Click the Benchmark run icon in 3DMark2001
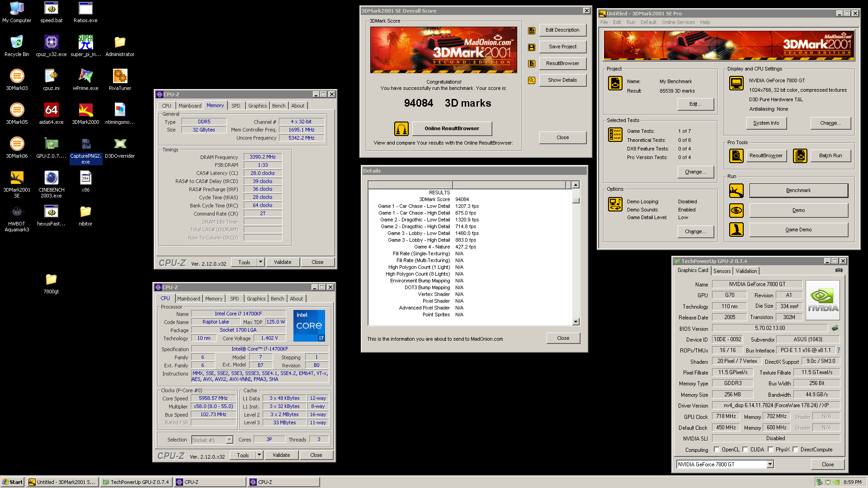The width and height of the screenshot is (868, 488). pos(736,191)
